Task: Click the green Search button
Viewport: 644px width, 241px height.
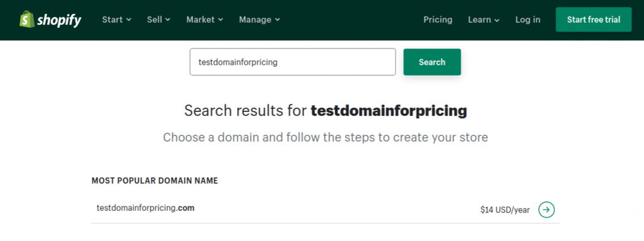Action: point(432,62)
